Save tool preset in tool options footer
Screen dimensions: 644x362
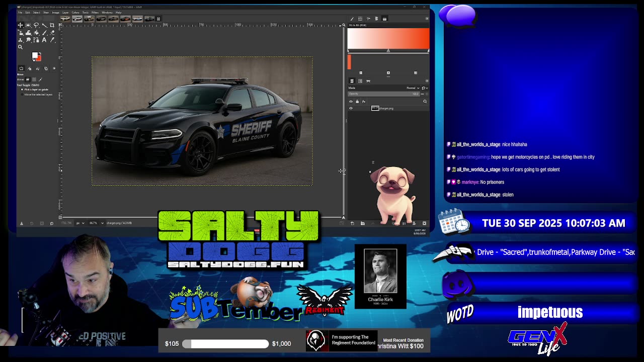[21, 223]
